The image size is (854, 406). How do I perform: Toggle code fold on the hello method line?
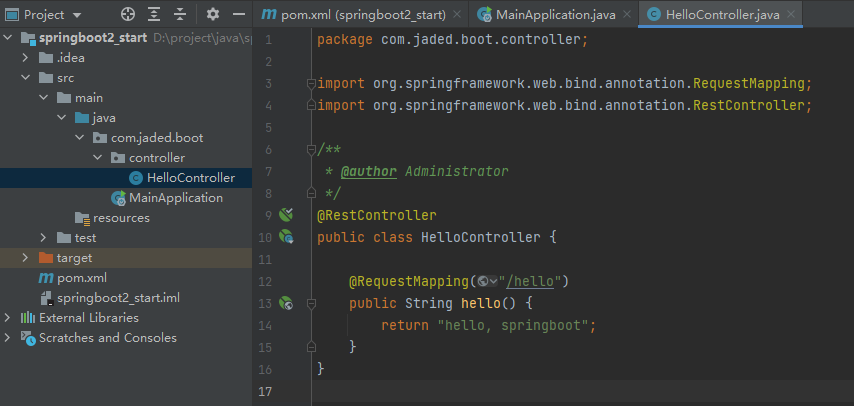[x=311, y=303]
